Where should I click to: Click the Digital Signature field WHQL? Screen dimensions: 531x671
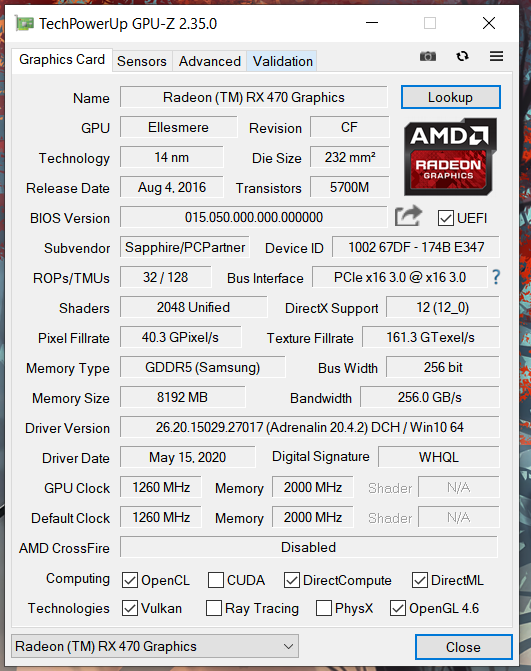(x=439, y=457)
